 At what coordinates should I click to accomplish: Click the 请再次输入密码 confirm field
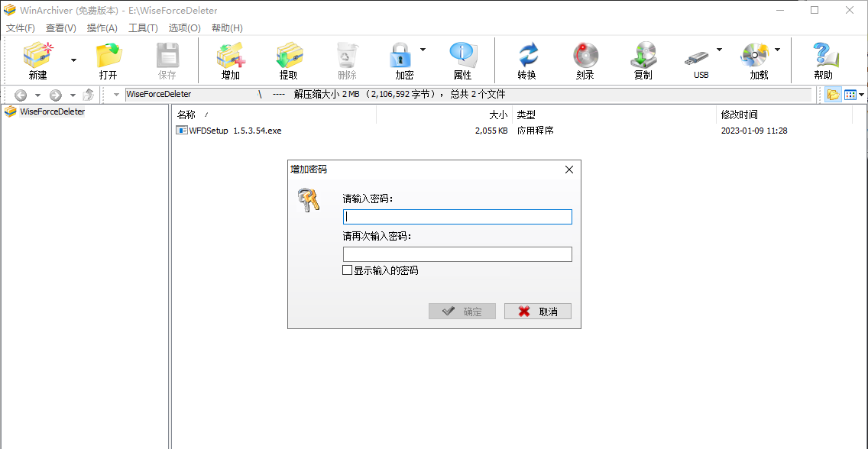[457, 254]
